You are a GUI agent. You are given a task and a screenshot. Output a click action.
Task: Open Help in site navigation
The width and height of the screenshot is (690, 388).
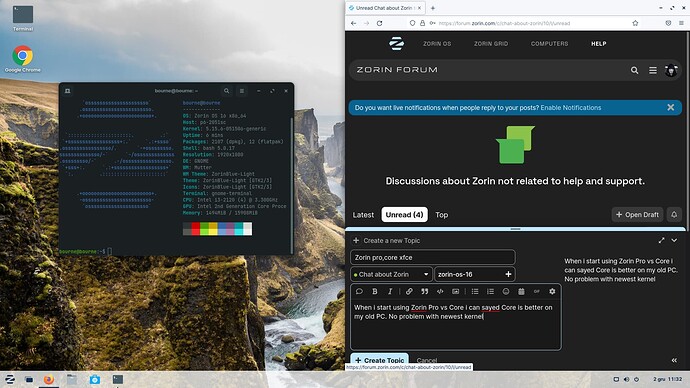pyautogui.click(x=598, y=44)
